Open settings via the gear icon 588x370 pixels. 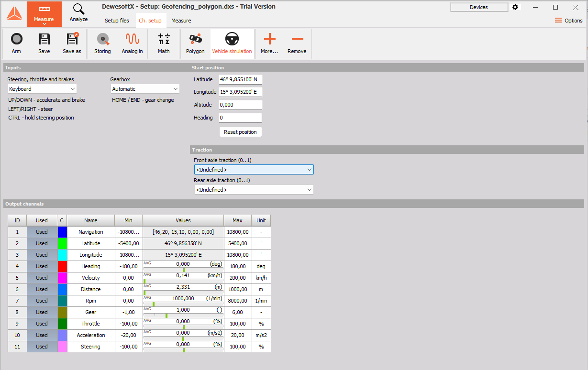[x=515, y=7]
